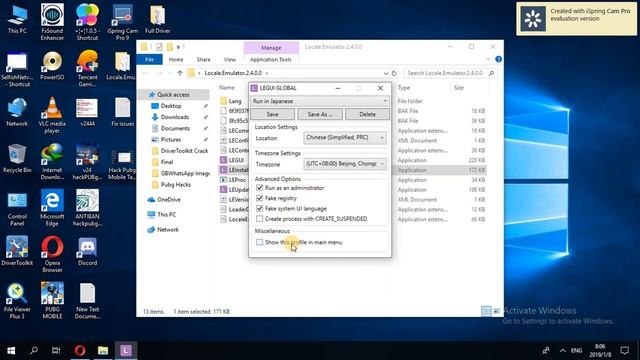This screenshot has width=640, height=360.
Task: Toggle Fake system UI language checkbox
Action: coord(260,208)
